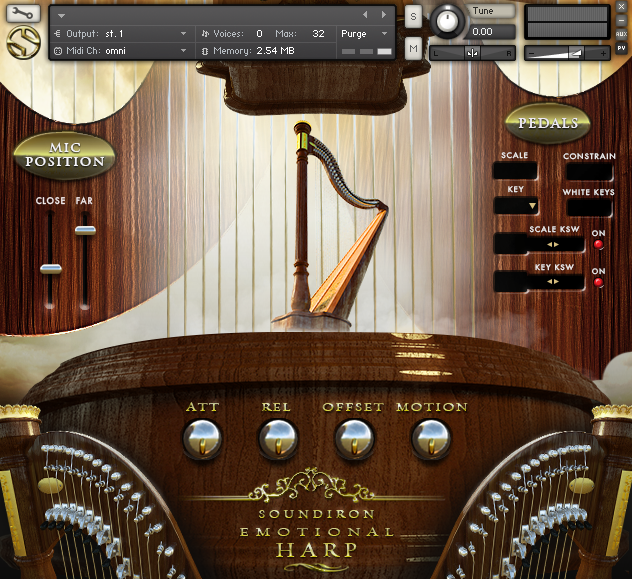This screenshot has height=579, width=632.
Task: Click the PEDALS button
Action: pos(548,123)
